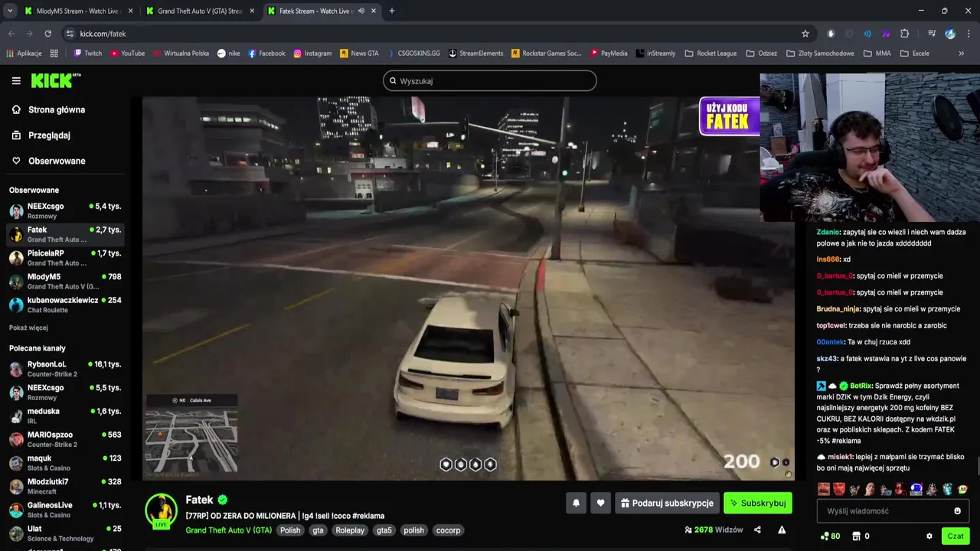The width and height of the screenshot is (980, 551).
Task: Open maquk recommended channel
Action: pos(65,462)
